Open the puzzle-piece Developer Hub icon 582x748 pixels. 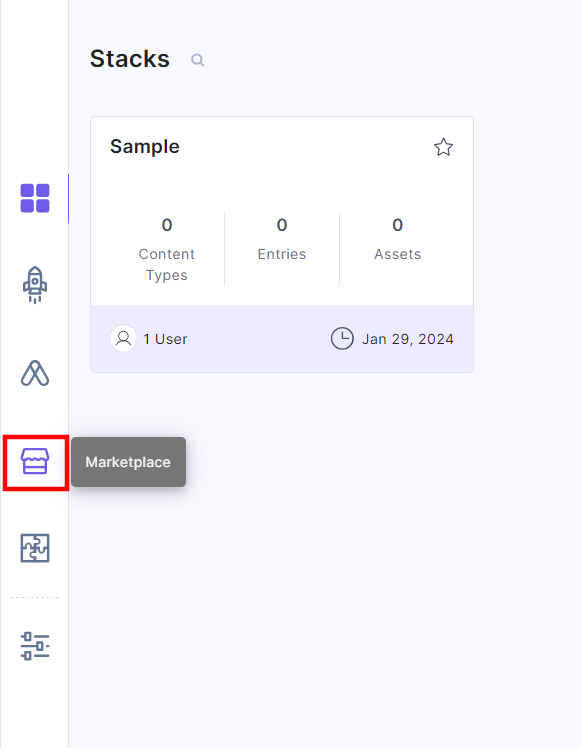35,548
